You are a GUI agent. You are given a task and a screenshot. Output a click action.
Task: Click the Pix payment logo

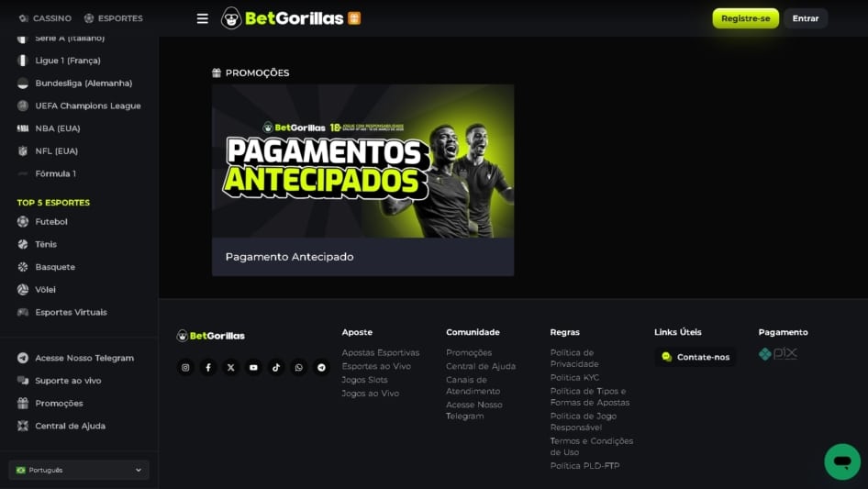tap(778, 353)
